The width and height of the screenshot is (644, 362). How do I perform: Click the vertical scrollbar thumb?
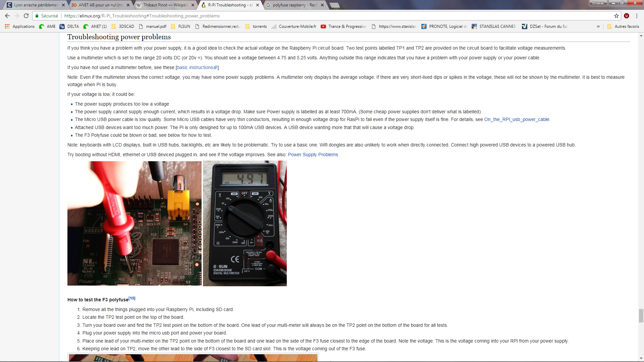[641, 315]
